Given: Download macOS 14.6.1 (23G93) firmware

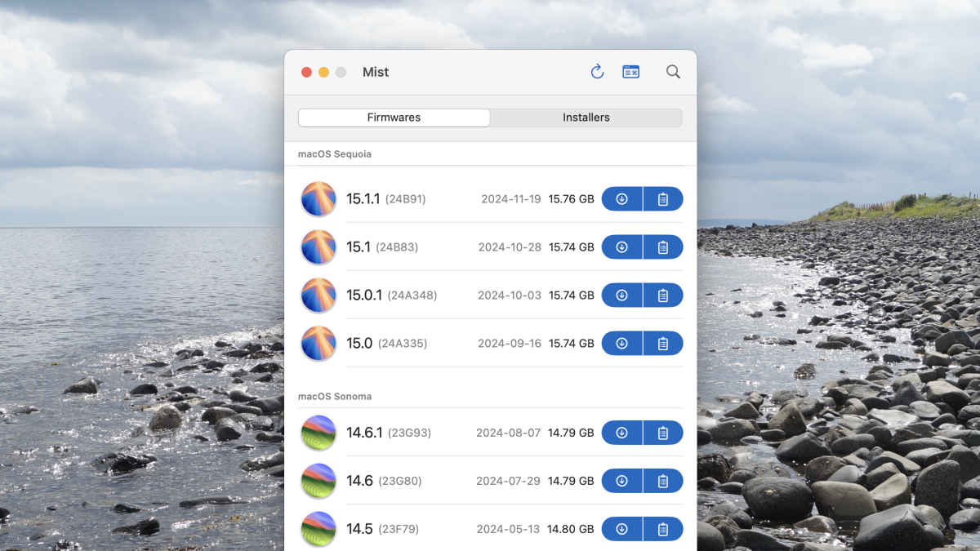Looking at the screenshot, I should click(x=622, y=433).
